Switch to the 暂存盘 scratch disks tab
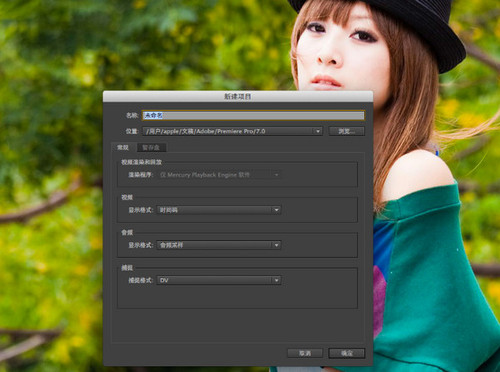The height and width of the screenshot is (372, 500). click(151, 147)
